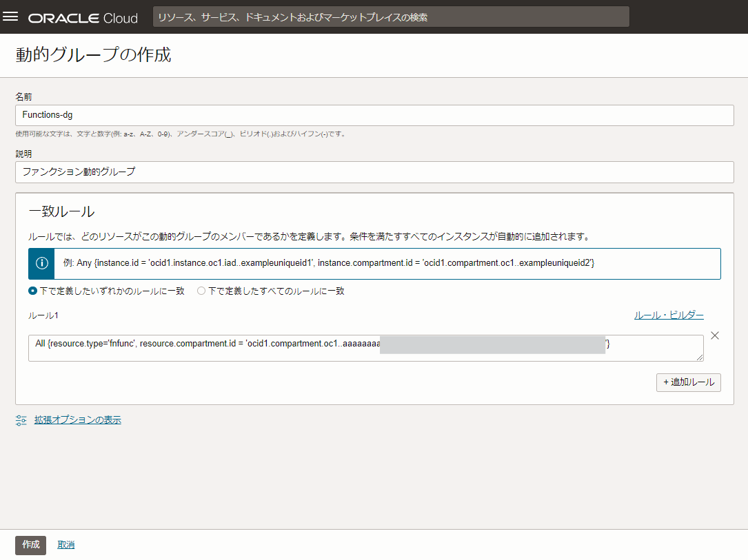This screenshot has height=560, width=748.
Task: Click the Oracle Cloud logo
Action: click(83, 18)
